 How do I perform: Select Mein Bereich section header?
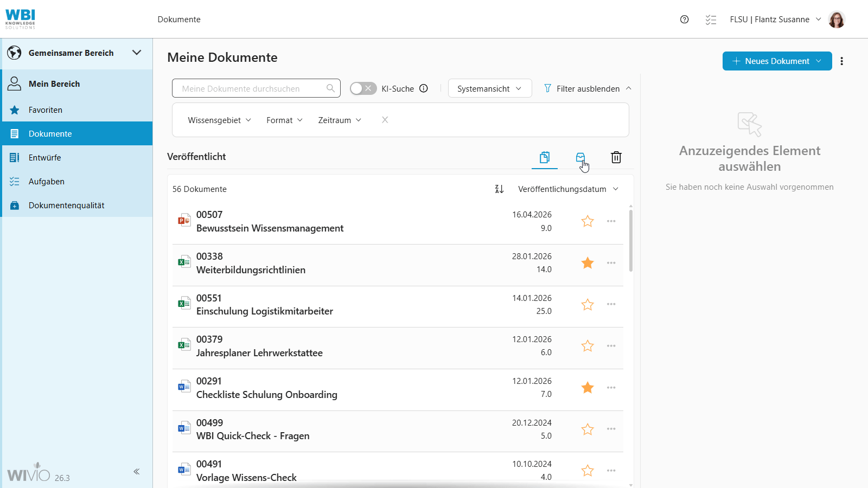(x=77, y=84)
